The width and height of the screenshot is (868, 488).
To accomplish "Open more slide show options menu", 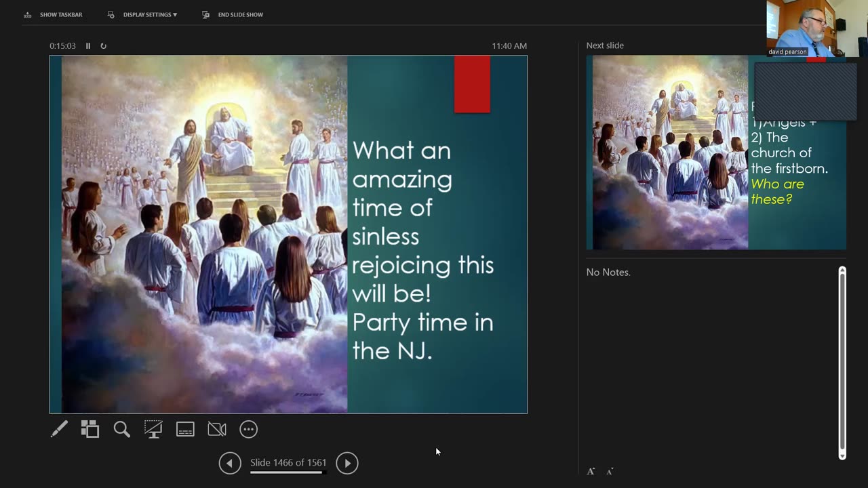I will (249, 429).
